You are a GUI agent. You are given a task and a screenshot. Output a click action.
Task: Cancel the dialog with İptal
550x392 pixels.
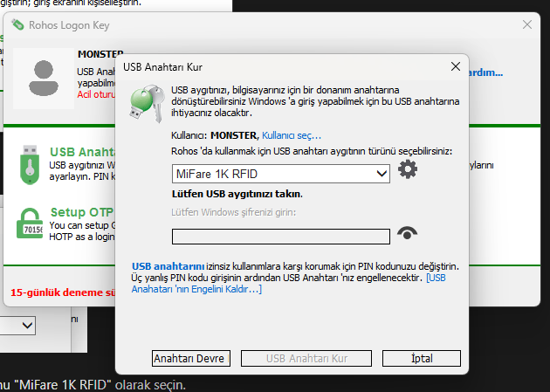click(422, 358)
